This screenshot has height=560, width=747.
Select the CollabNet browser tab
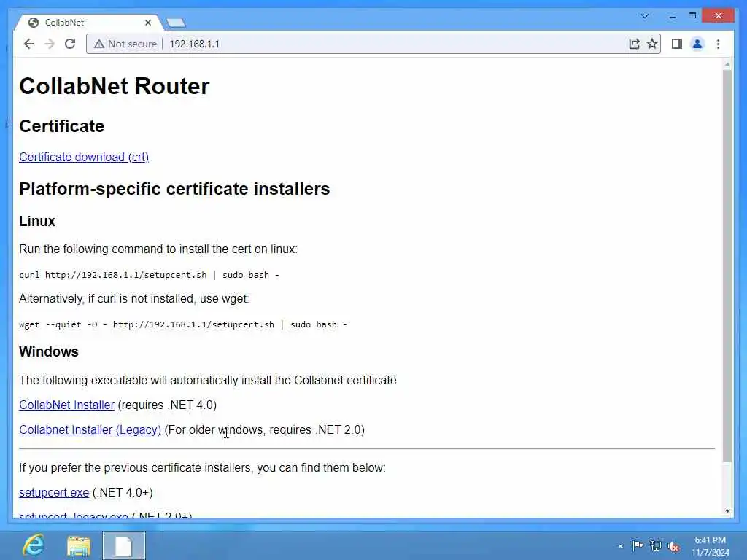tap(88, 23)
